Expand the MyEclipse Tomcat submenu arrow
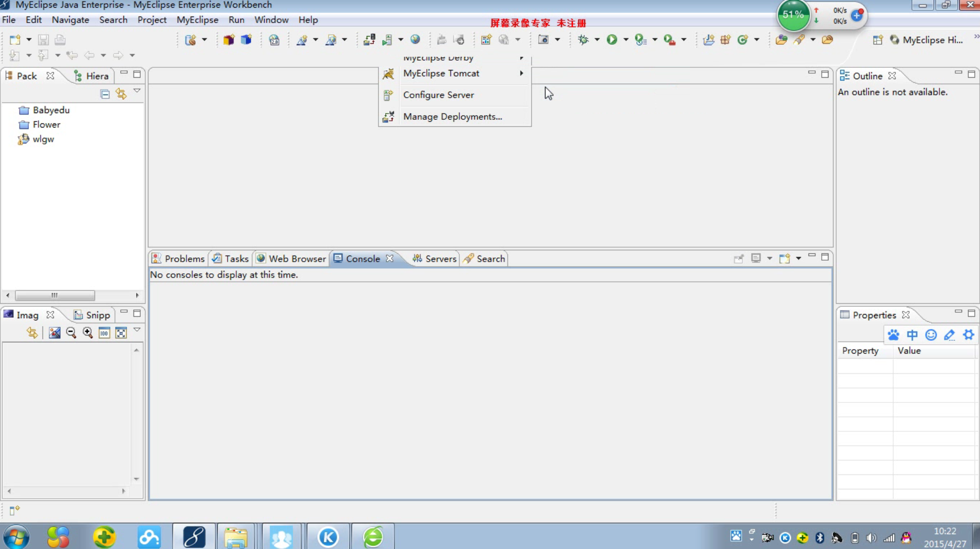 (521, 73)
